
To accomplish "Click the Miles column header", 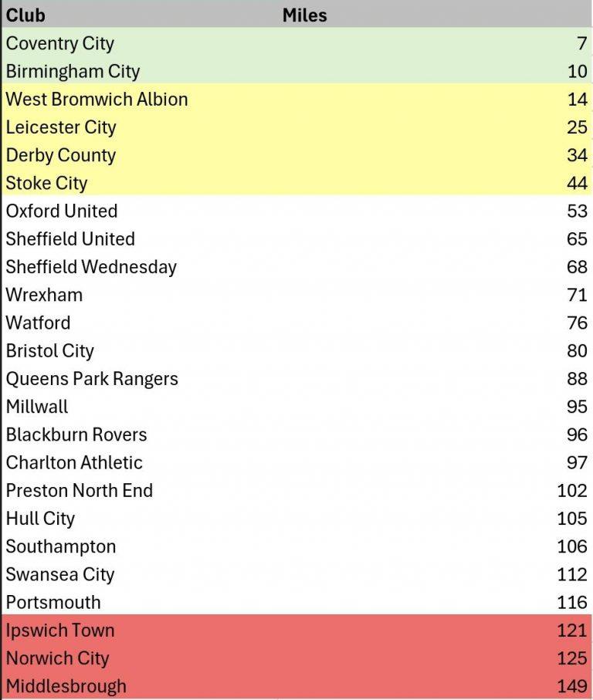I will (304, 15).
